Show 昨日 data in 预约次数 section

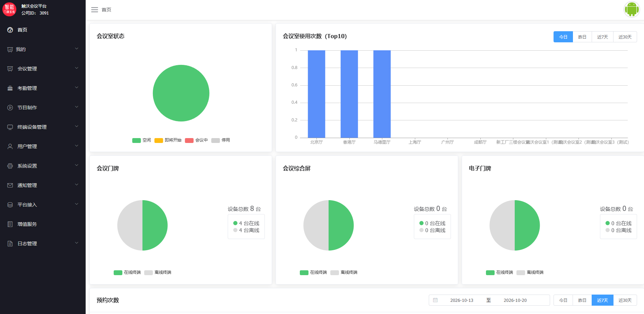(582, 300)
